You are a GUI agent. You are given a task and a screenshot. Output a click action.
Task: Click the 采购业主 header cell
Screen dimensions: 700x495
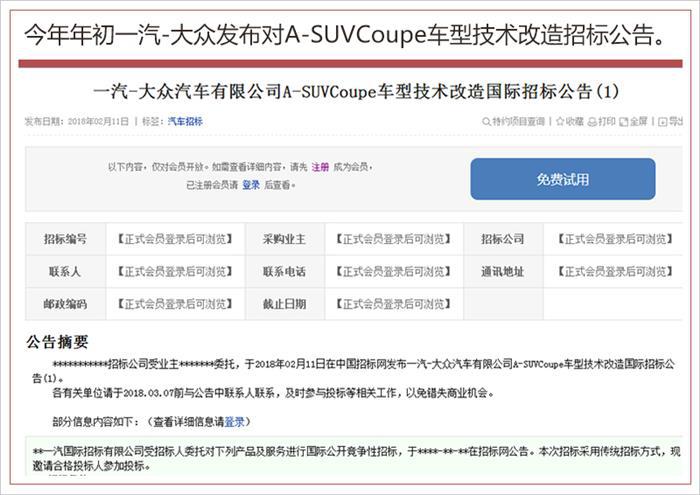click(x=284, y=239)
